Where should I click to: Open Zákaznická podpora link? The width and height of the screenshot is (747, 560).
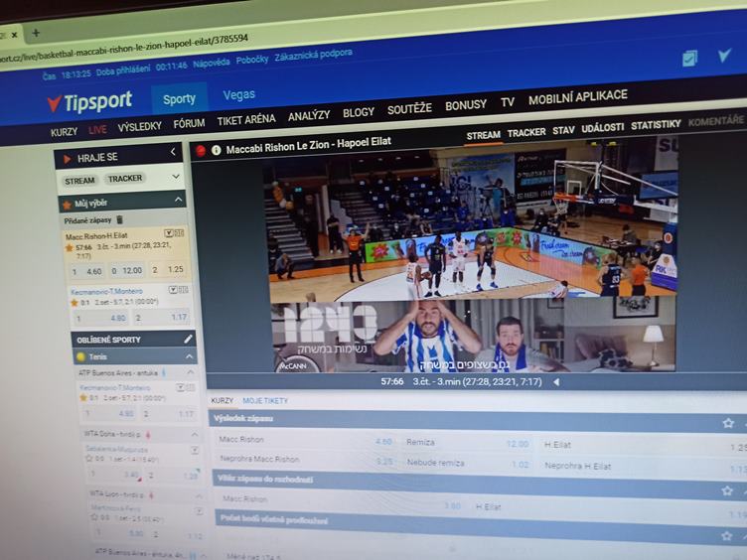[313, 56]
